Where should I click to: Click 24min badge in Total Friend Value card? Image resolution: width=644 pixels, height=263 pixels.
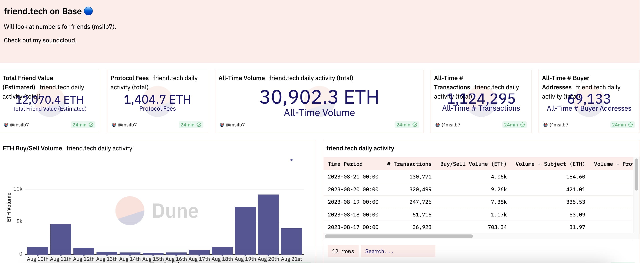click(83, 125)
